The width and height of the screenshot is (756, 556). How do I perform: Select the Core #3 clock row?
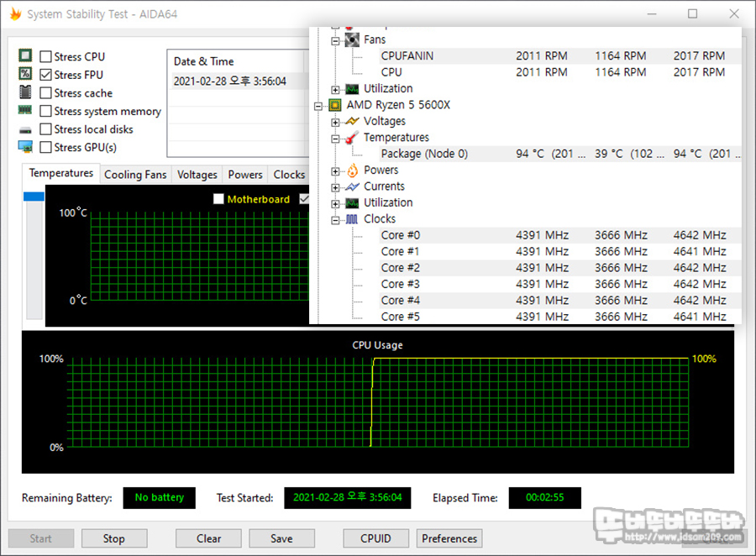coord(559,285)
